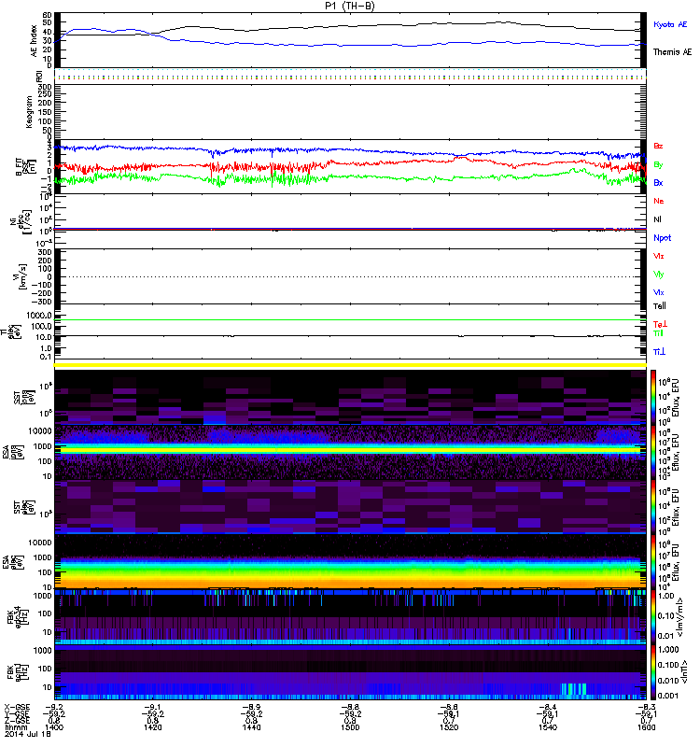Click the 1540 time tick label
The height and width of the screenshot is (747, 700).
(x=548, y=727)
